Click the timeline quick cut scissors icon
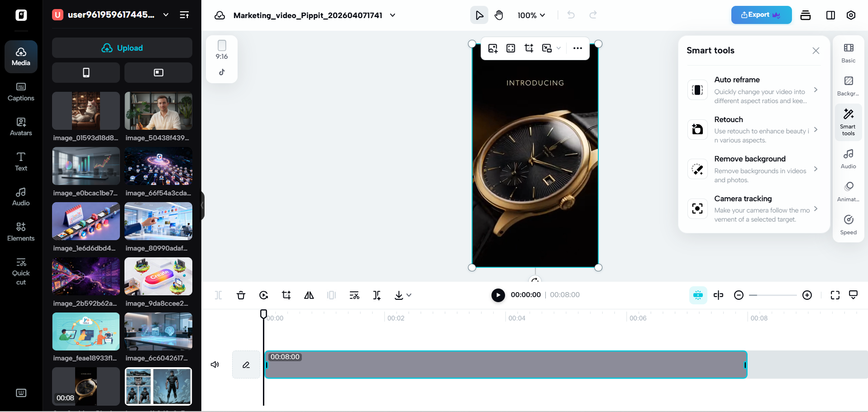868x412 pixels. (354, 295)
